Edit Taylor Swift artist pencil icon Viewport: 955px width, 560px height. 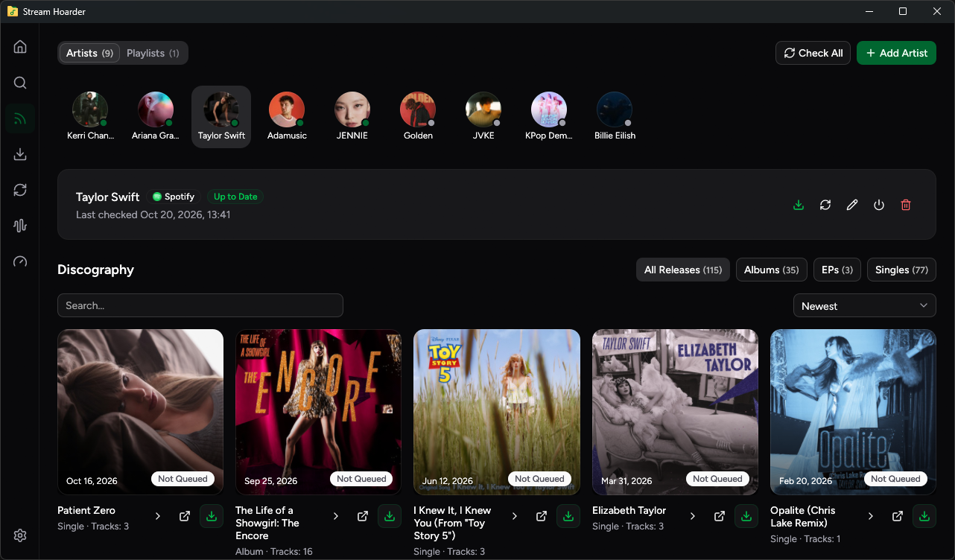point(852,205)
